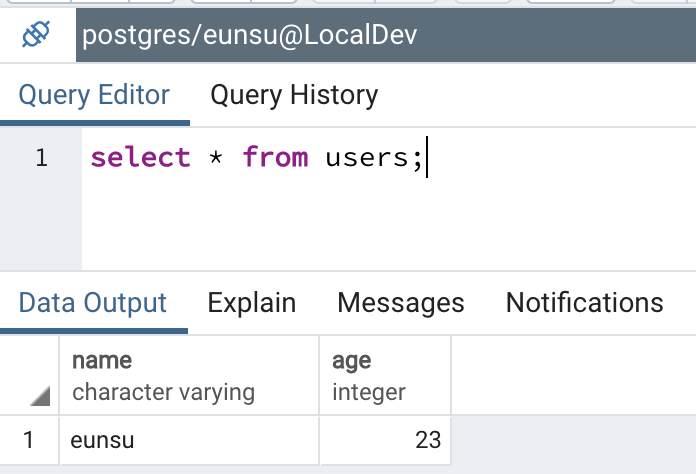Image resolution: width=696 pixels, height=474 pixels.
Task: Show the Messages tab
Action: coord(401,304)
